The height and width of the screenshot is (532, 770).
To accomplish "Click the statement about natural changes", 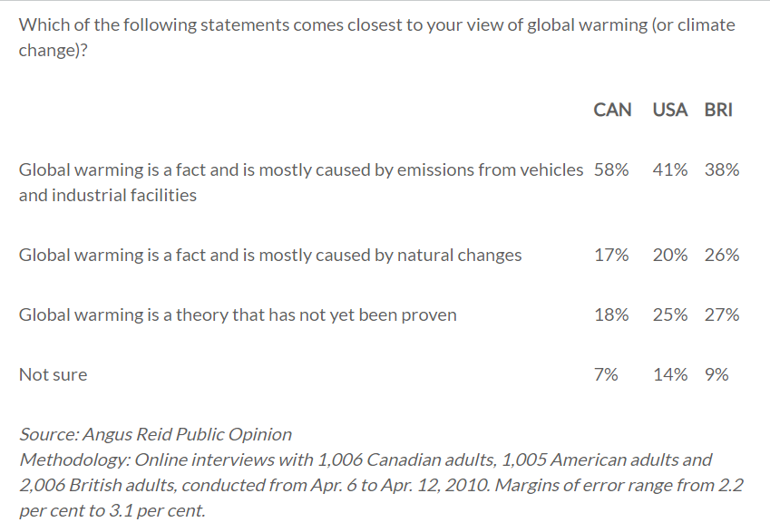I will coord(270,255).
